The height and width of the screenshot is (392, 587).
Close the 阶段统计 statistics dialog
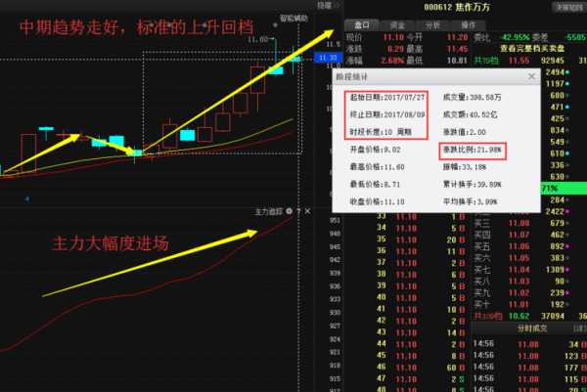531,76
